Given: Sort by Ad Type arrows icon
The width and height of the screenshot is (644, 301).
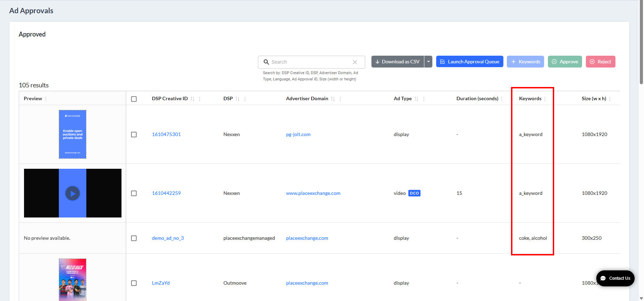Looking at the screenshot, I should point(416,99).
